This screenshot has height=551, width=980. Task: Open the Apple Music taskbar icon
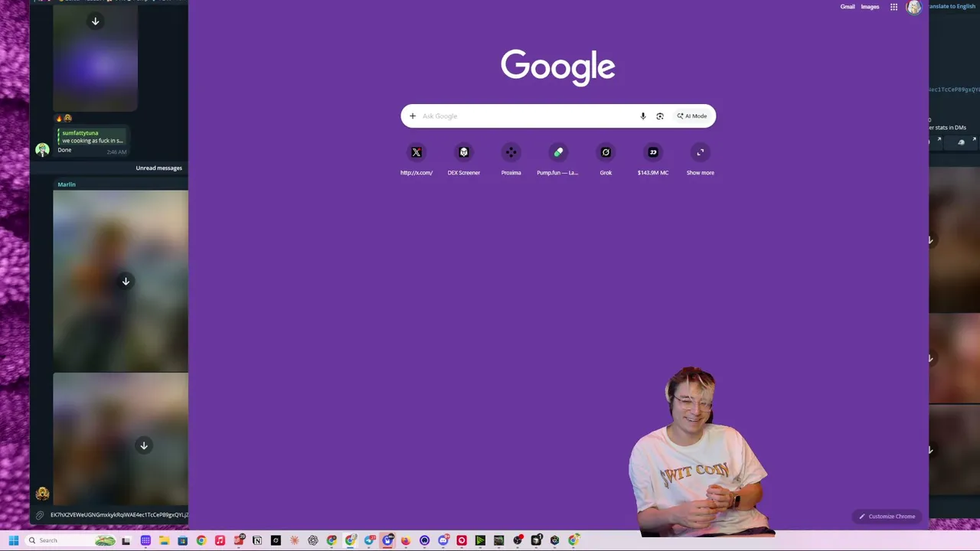[x=220, y=540]
